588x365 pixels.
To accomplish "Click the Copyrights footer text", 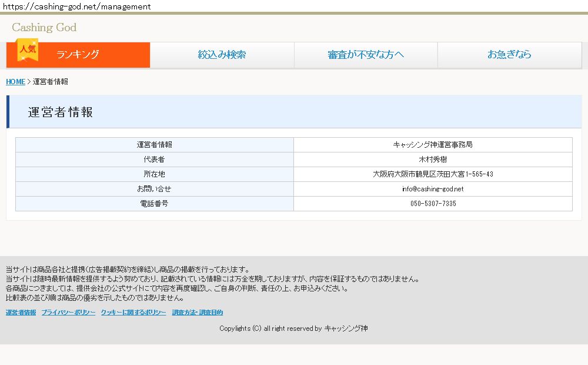I will (293, 328).
